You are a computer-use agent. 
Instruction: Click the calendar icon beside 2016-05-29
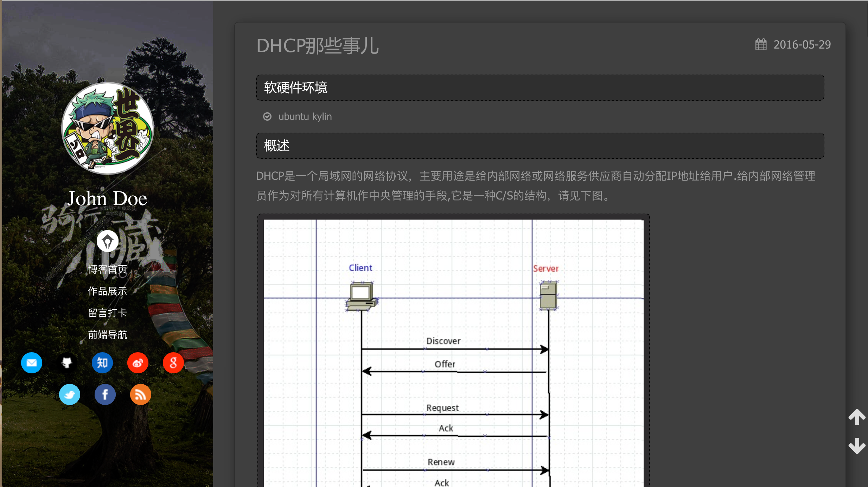tap(761, 45)
